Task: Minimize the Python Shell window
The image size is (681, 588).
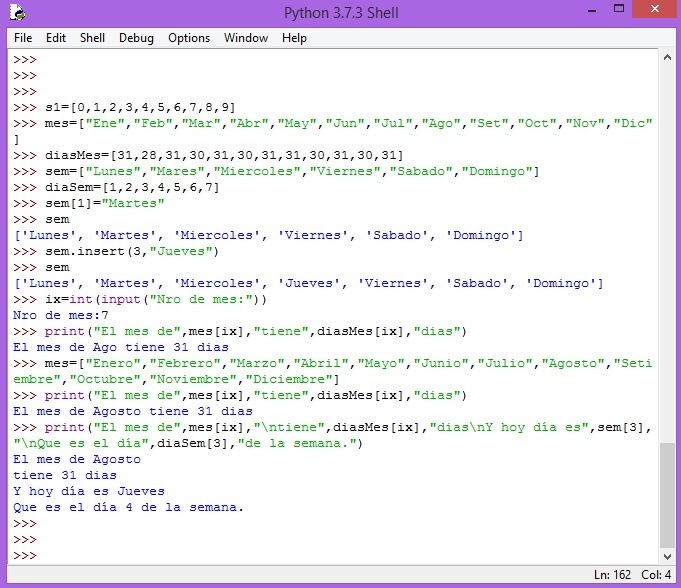Action: [x=592, y=10]
